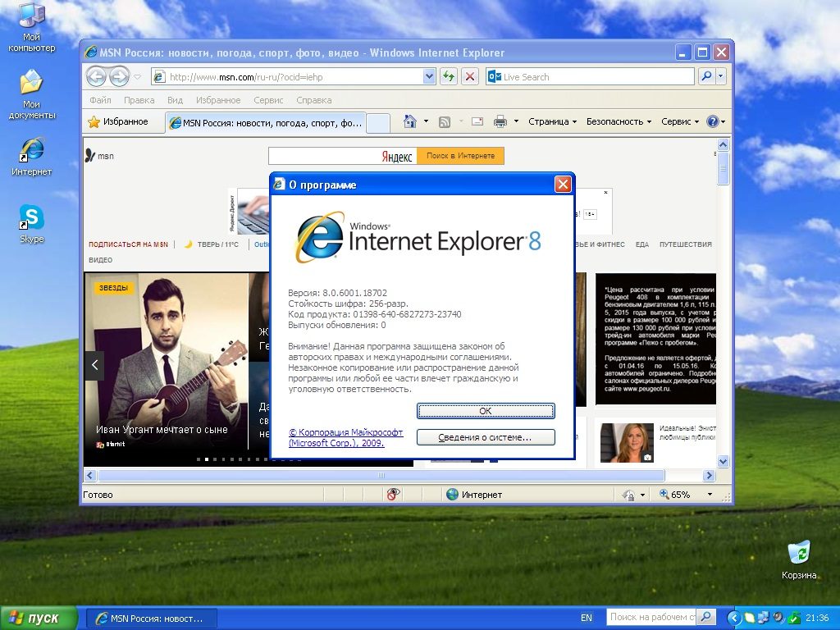The image size is (840, 630).
Task: Click the Сведения о системе button
Action: tap(486, 437)
